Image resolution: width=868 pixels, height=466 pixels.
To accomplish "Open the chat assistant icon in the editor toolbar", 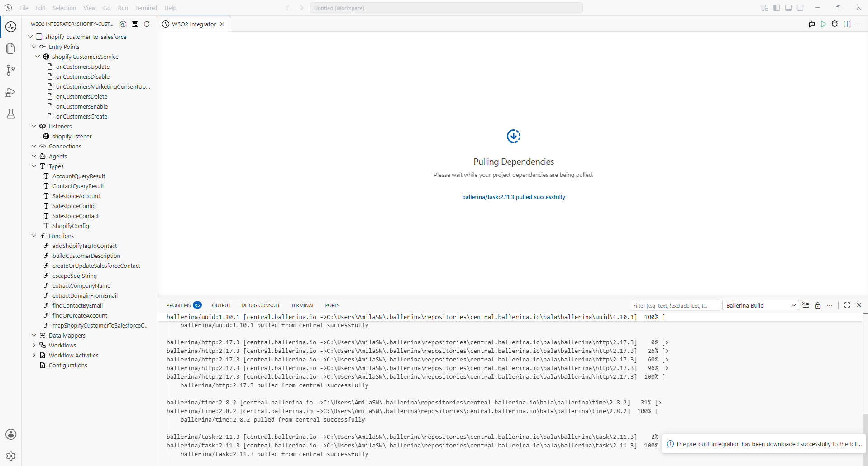I will pos(812,24).
